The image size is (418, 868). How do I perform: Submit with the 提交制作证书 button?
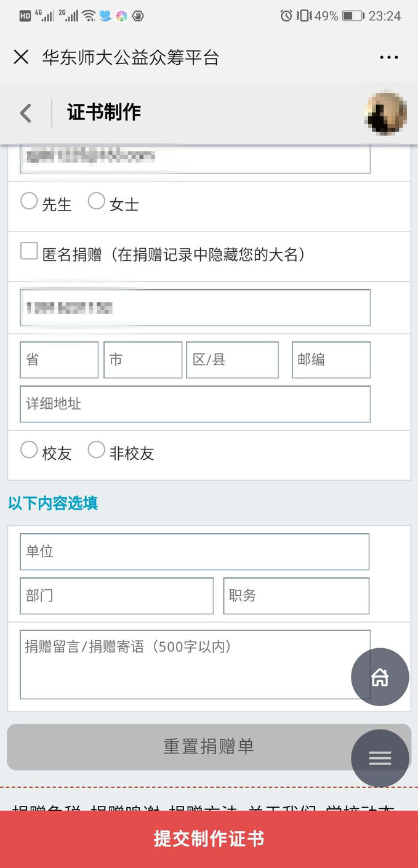click(209, 839)
